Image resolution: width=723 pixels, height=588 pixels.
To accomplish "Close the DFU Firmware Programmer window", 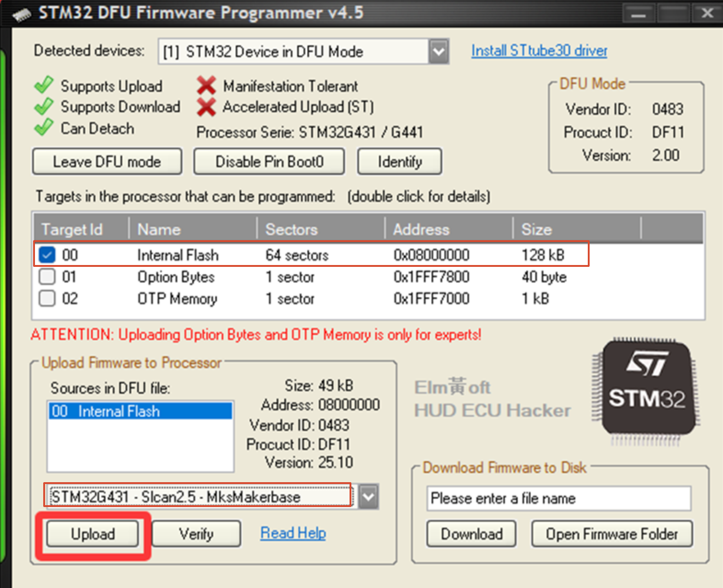I will (x=707, y=14).
